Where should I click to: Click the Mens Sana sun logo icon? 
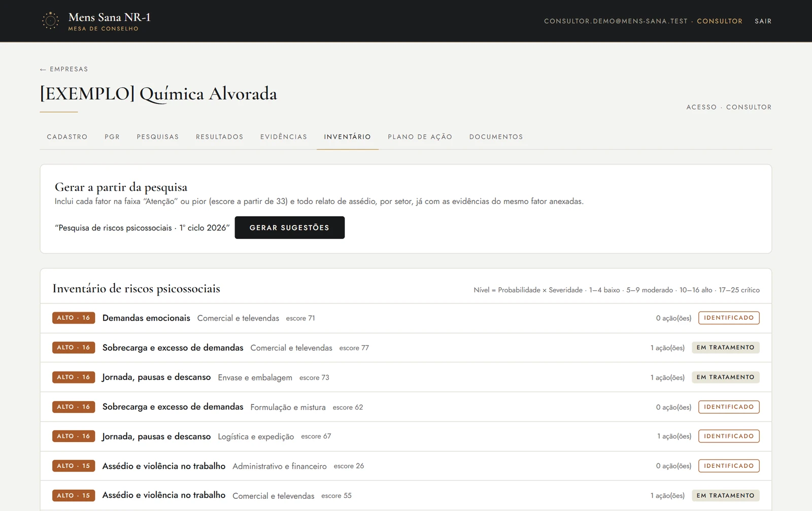coord(50,21)
